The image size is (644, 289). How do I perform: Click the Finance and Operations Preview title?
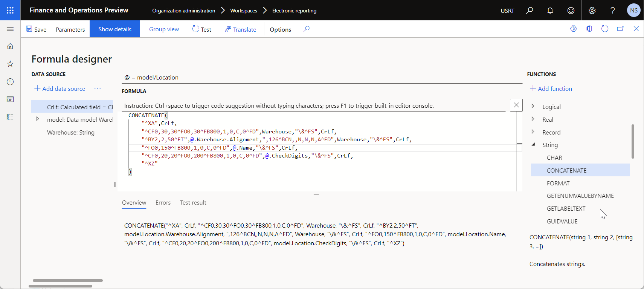(79, 10)
